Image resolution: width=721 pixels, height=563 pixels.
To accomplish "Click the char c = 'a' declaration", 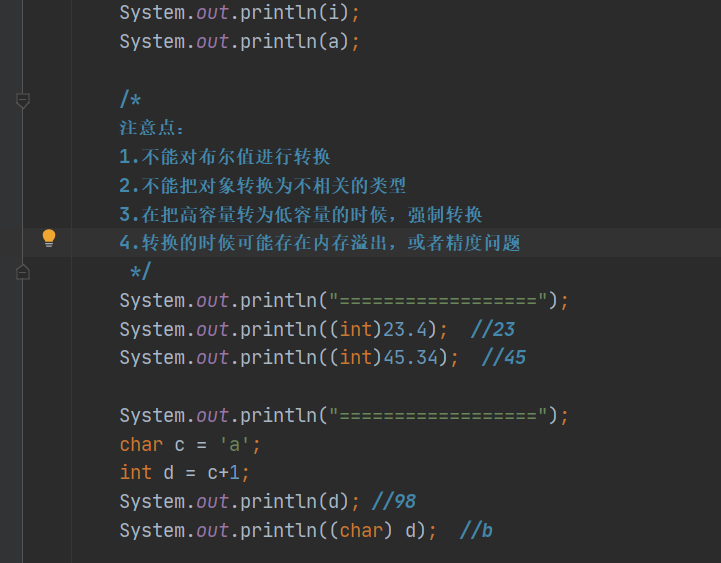I will (x=190, y=445).
